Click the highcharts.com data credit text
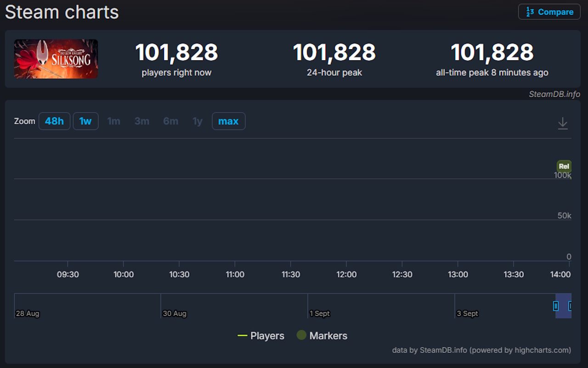 [481, 350]
